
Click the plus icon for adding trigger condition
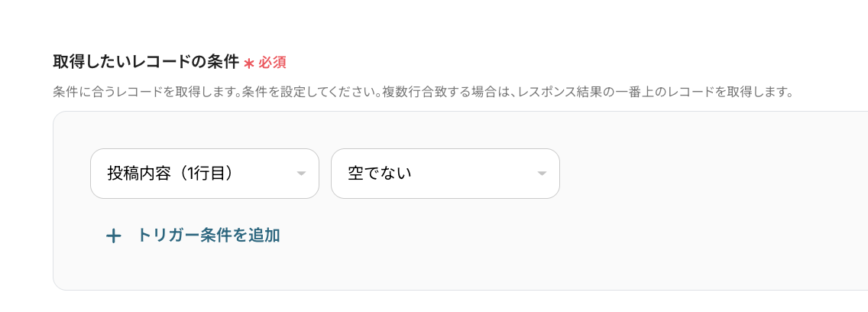pos(113,236)
